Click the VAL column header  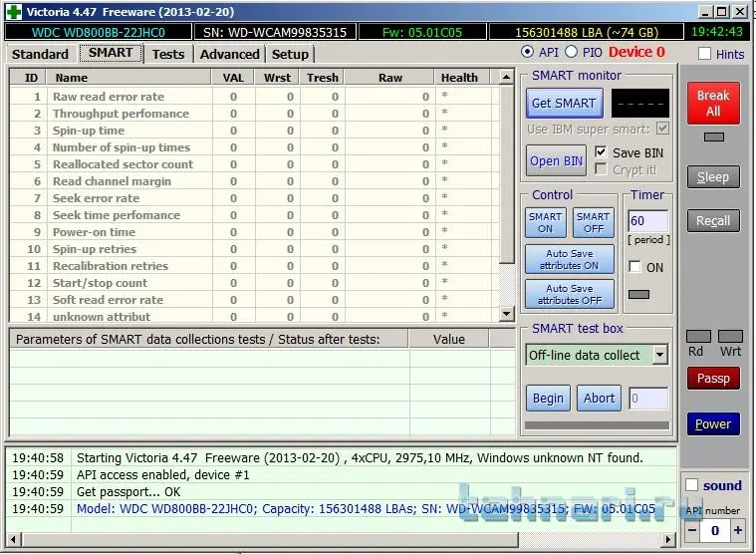point(233,78)
